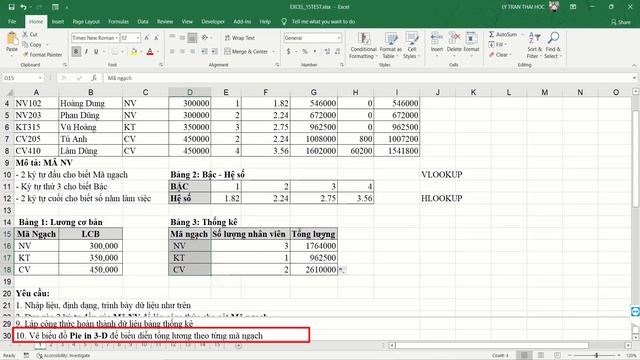Image resolution: width=640 pixels, height=360 pixels.
Task: Expand the Merge & Center dropdown arrow
Action: click(x=273, y=52)
